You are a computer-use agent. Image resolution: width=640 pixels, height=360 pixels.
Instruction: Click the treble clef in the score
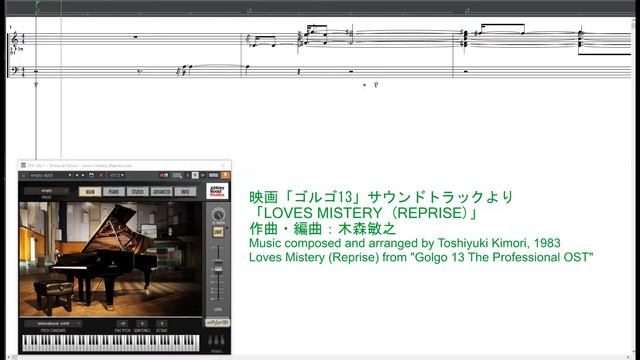point(15,39)
